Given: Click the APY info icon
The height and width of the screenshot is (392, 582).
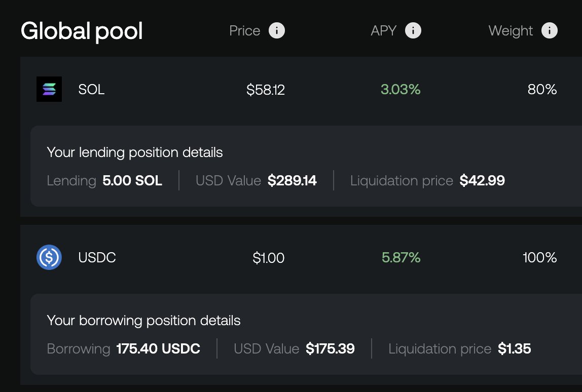Looking at the screenshot, I should (x=413, y=31).
